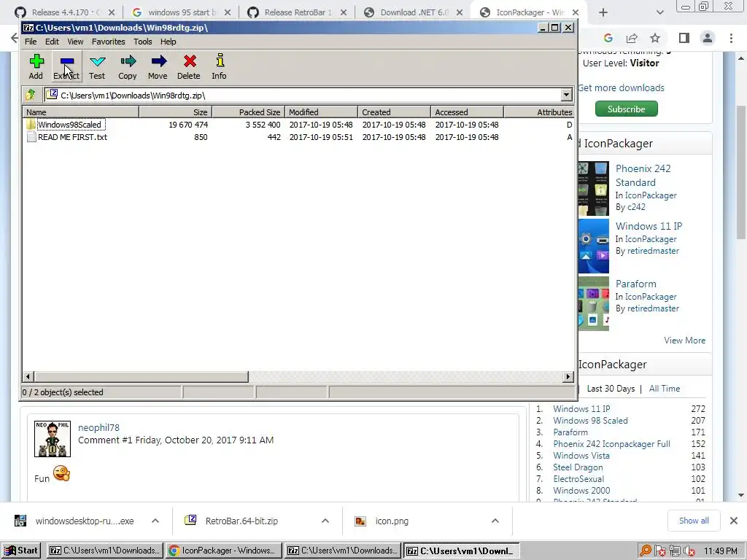
Task: Sort by the Name column header
Action: coord(80,112)
